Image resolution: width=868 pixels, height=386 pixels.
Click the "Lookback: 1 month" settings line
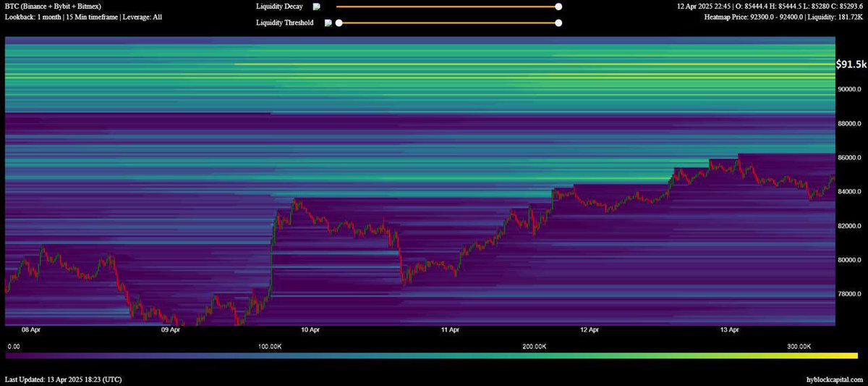pyautogui.click(x=83, y=16)
